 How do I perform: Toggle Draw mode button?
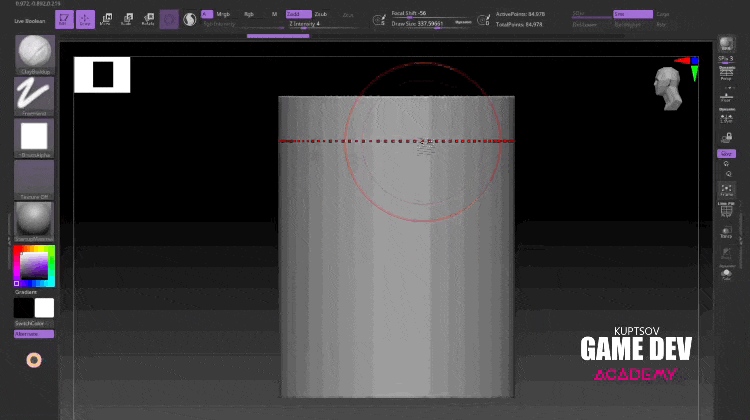click(85, 20)
